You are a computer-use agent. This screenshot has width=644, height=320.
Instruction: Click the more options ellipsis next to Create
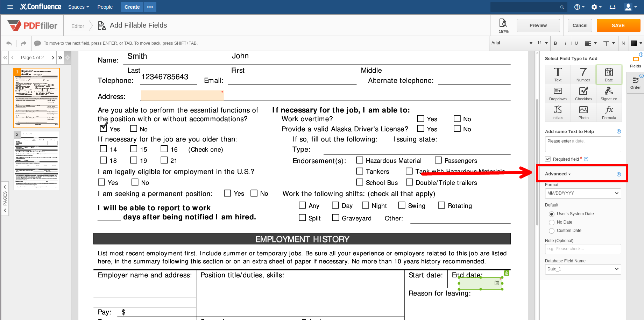150,7
